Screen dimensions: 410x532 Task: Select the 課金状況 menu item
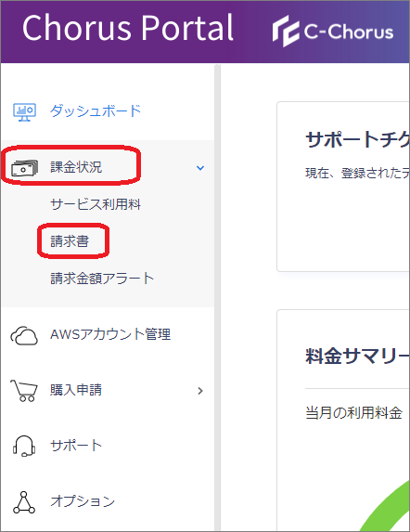pos(76,167)
